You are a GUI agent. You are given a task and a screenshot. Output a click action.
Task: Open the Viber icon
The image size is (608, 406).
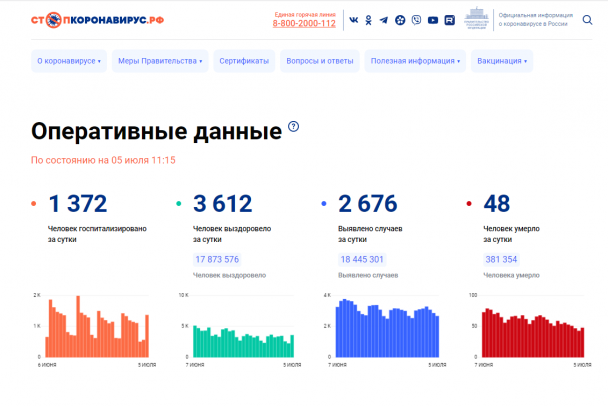point(416,20)
